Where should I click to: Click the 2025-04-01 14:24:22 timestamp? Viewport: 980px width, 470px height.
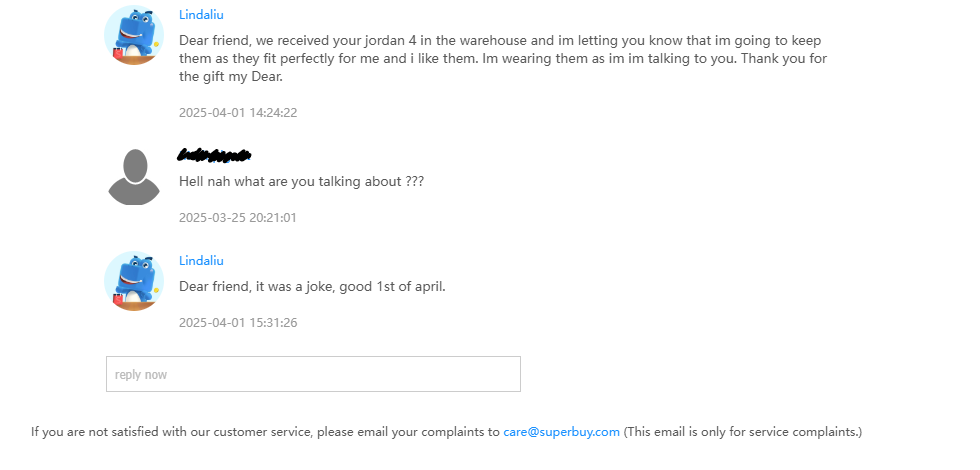tap(238, 113)
